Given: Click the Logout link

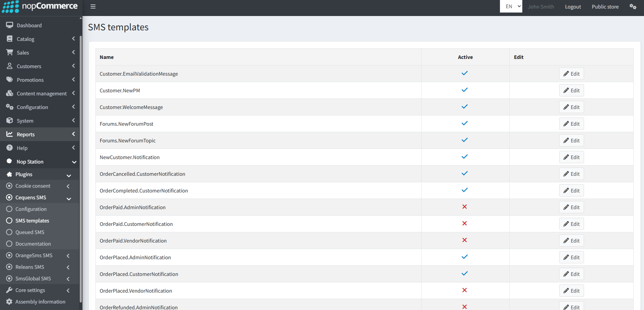Looking at the screenshot, I should [x=573, y=6].
